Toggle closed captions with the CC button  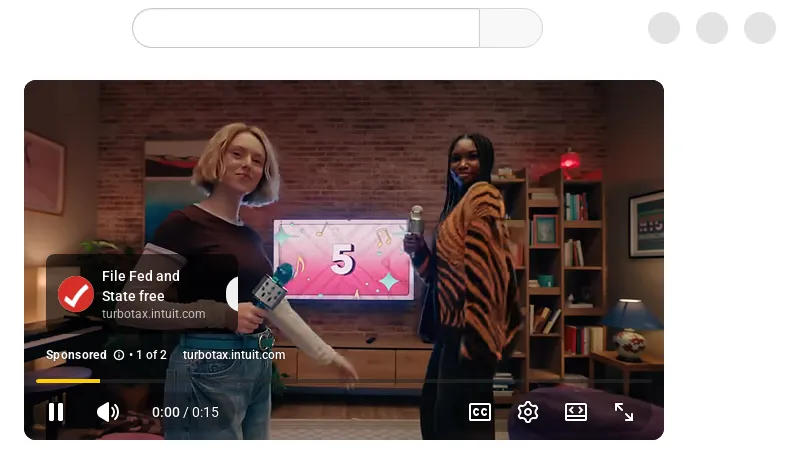point(480,412)
